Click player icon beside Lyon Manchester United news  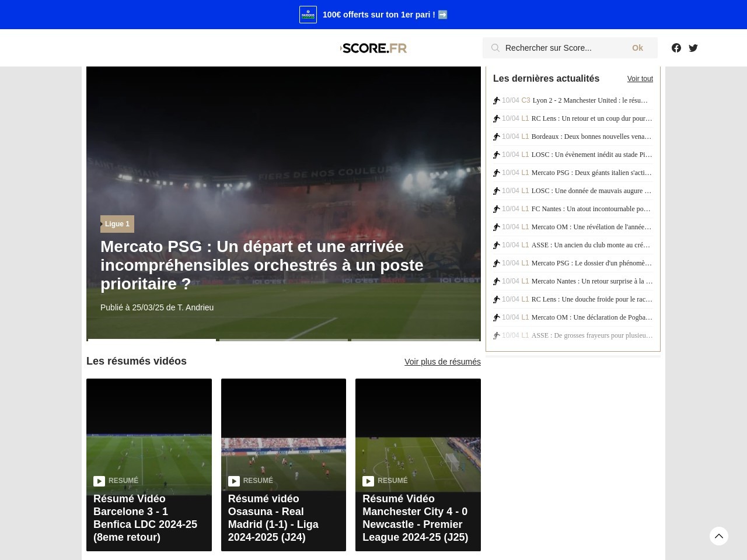pos(497,100)
